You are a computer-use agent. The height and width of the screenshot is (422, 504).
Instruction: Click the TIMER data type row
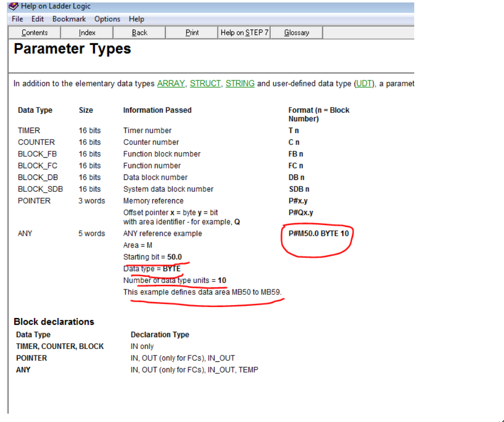point(29,131)
